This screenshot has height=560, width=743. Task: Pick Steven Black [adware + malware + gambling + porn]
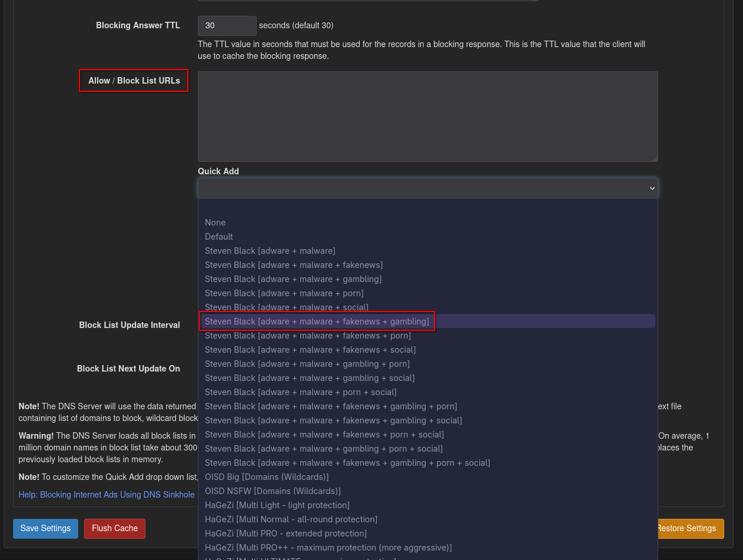tap(428, 364)
